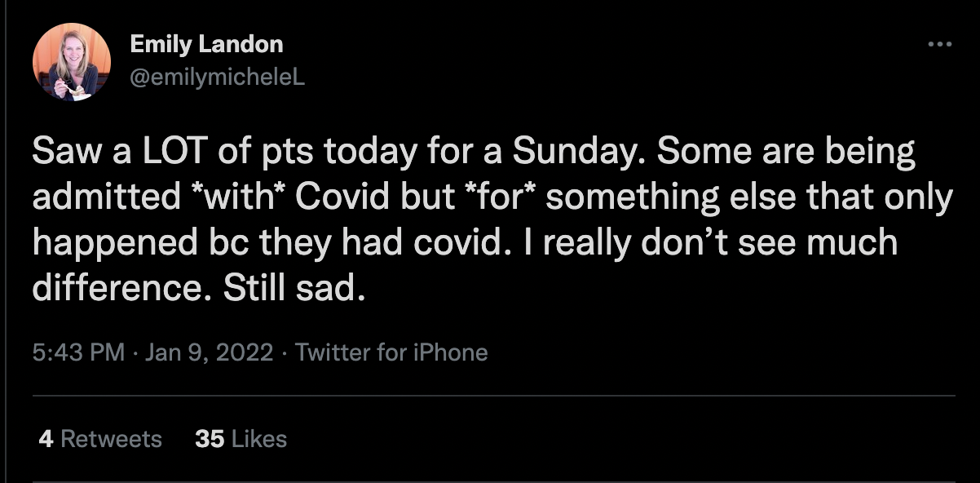Click Emily Landon's profile avatar photo
The image size is (980, 483).
click(71, 62)
